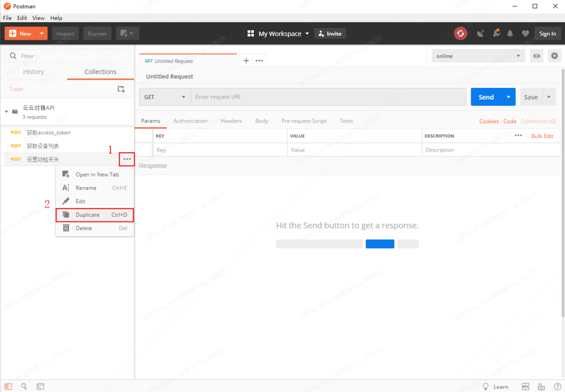This screenshot has width=565, height=392.
Task: Collapse the 云云对接API collection
Action: click(x=7, y=112)
